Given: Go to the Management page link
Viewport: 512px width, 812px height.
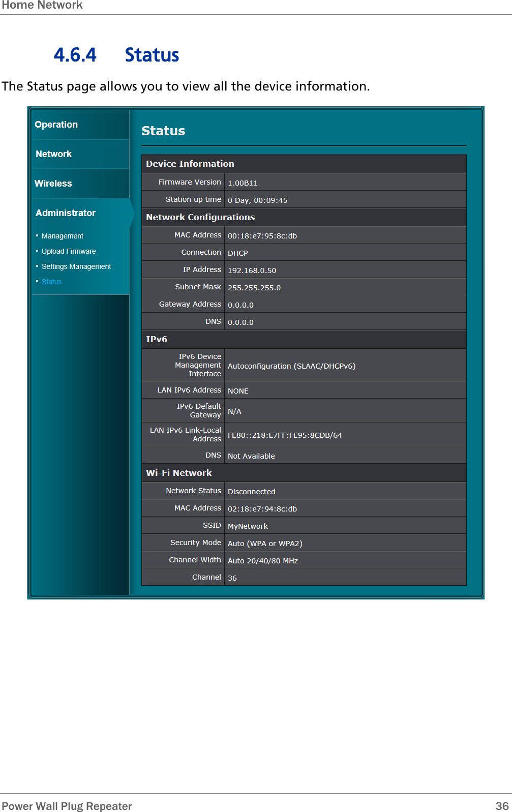Looking at the screenshot, I should coord(63,236).
